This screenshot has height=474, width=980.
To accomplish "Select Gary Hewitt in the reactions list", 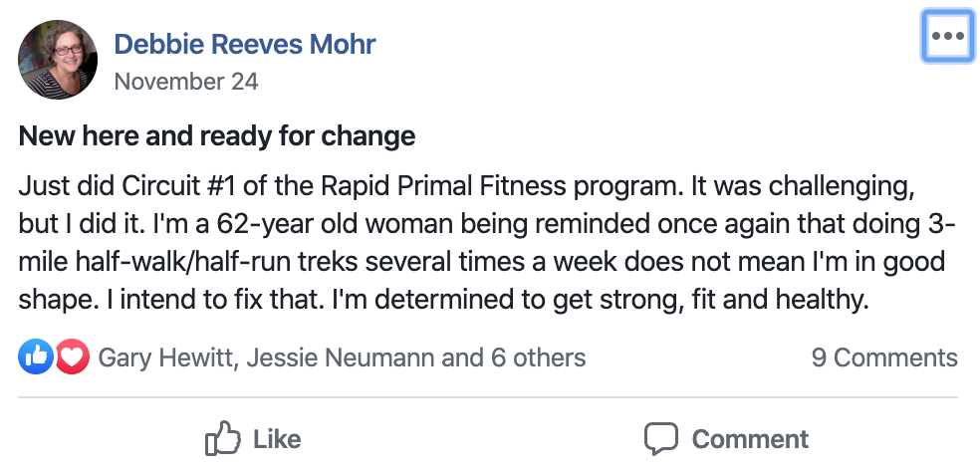I will point(163,357).
